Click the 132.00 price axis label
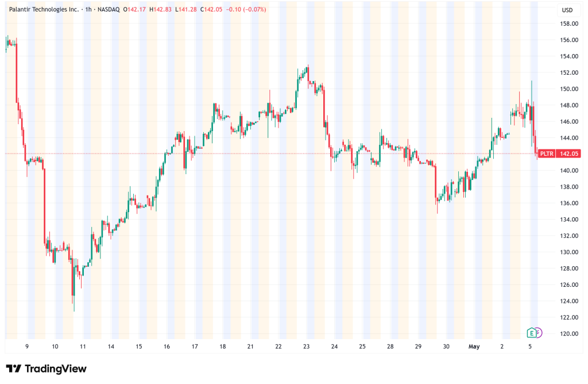The height and width of the screenshot is (384, 588). tap(569, 236)
